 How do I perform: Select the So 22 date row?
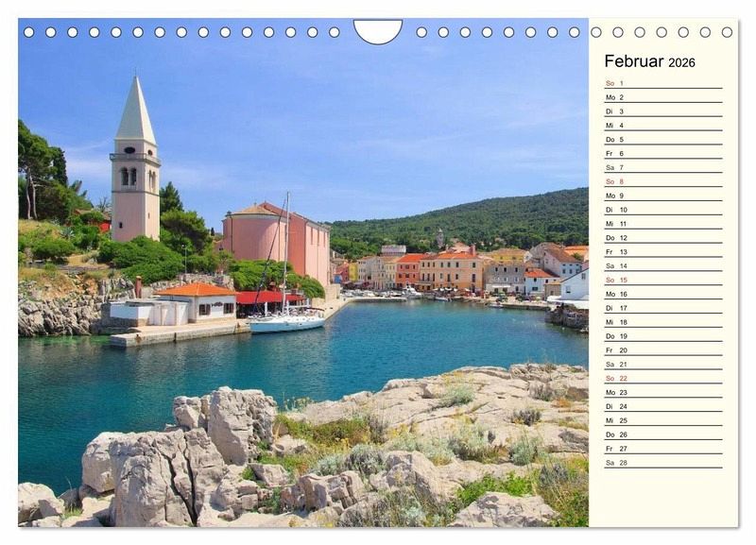pyautogui.click(x=663, y=378)
